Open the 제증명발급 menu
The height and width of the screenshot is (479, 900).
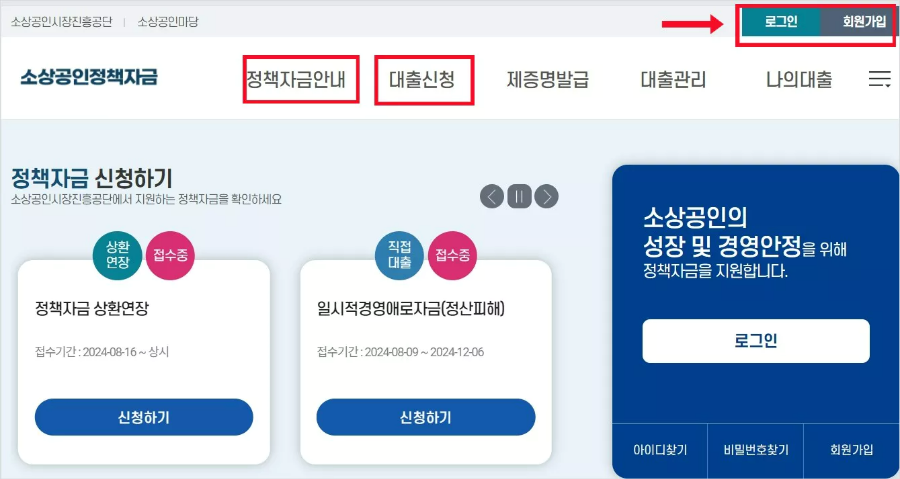[548, 79]
